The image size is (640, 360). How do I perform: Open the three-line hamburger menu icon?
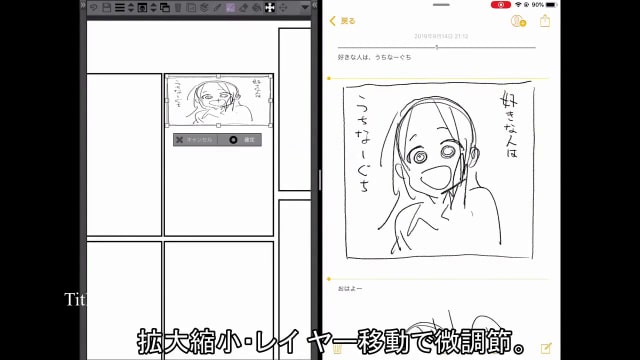(120, 7)
